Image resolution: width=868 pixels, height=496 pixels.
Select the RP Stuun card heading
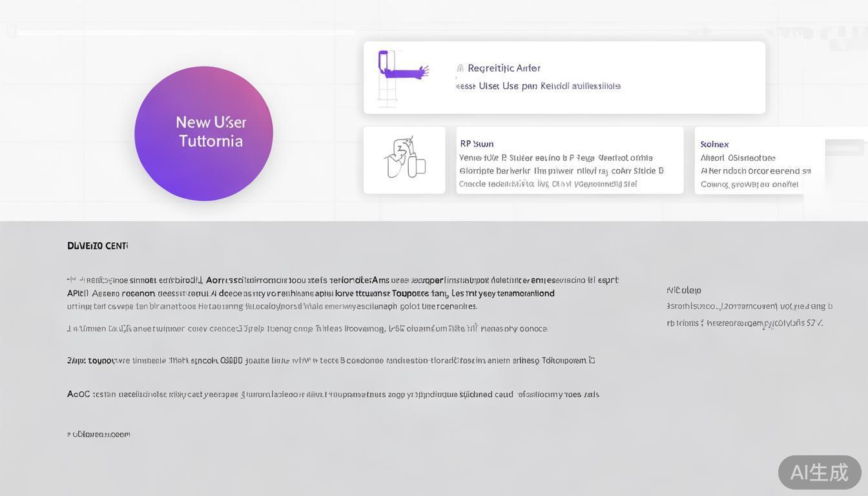(x=477, y=144)
